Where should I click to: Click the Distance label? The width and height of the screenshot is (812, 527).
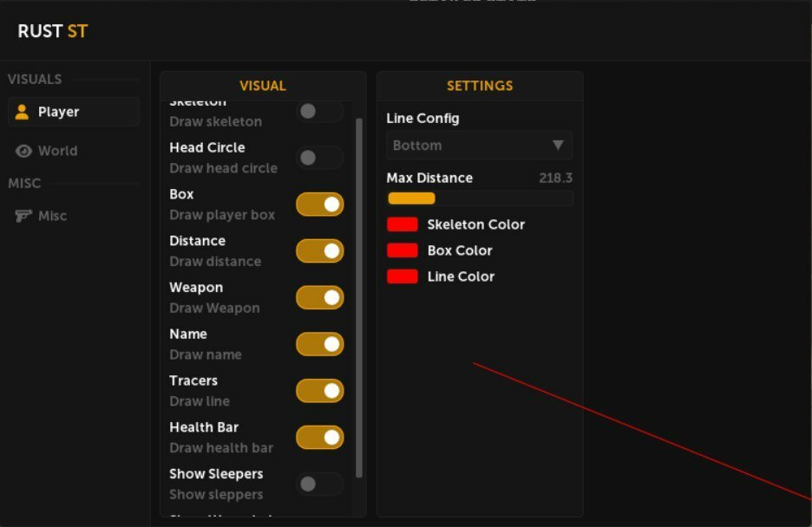tap(197, 240)
